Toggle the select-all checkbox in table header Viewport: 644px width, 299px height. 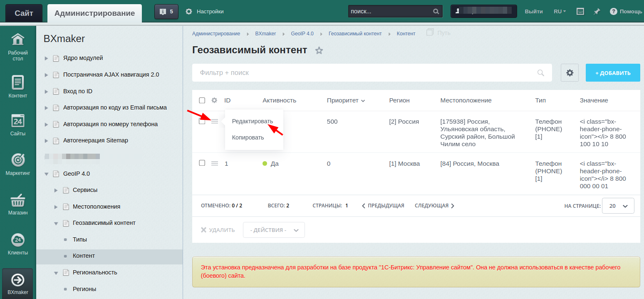(x=202, y=100)
